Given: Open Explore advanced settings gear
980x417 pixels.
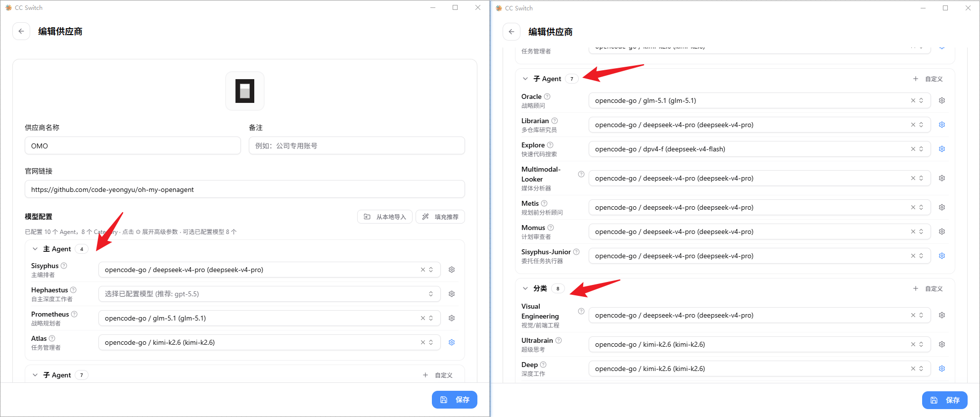Looking at the screenshot, I should click(x=942, y=149).
